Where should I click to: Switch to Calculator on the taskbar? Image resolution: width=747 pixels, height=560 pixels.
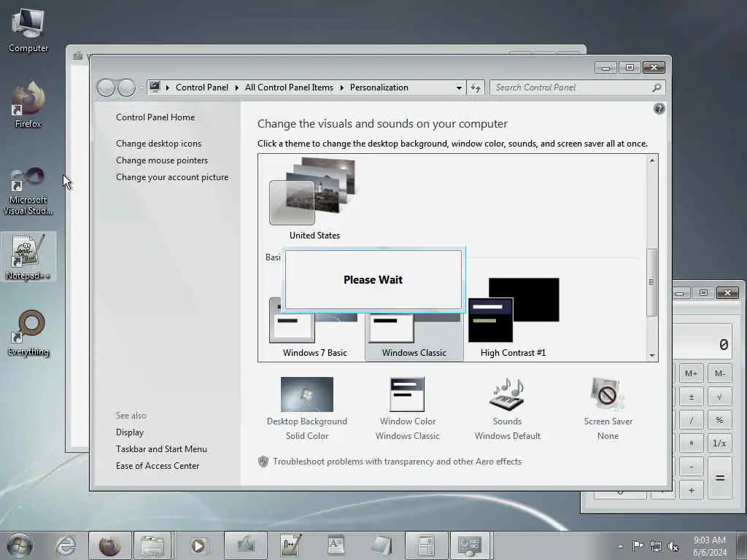(x=426, y=545)
